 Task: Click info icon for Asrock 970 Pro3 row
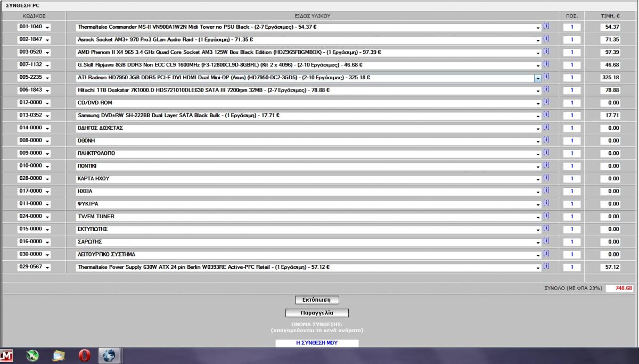coord(546,38)
